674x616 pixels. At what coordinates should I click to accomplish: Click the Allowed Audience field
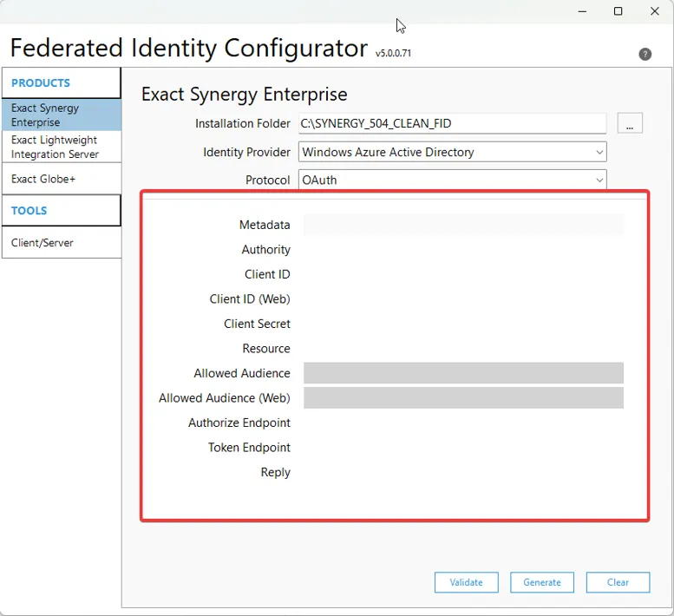click(463, 373)
